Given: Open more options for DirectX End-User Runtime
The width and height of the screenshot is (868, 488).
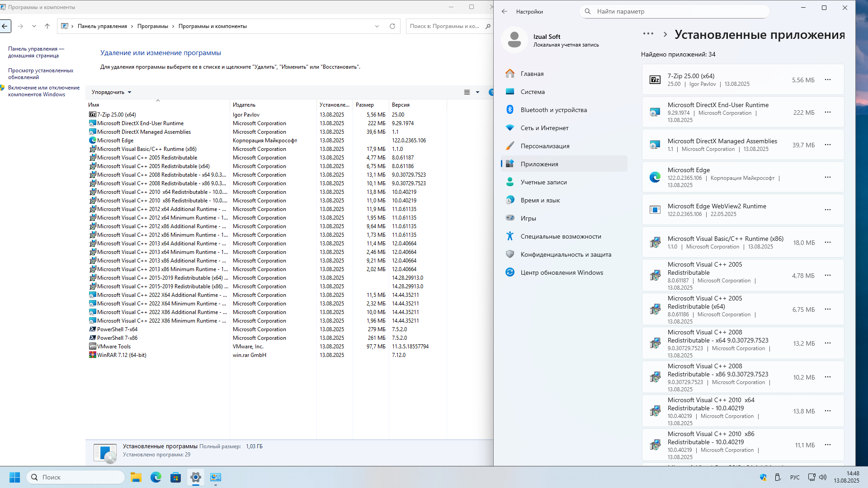Looking at the screenshot, I should point(828,113).
